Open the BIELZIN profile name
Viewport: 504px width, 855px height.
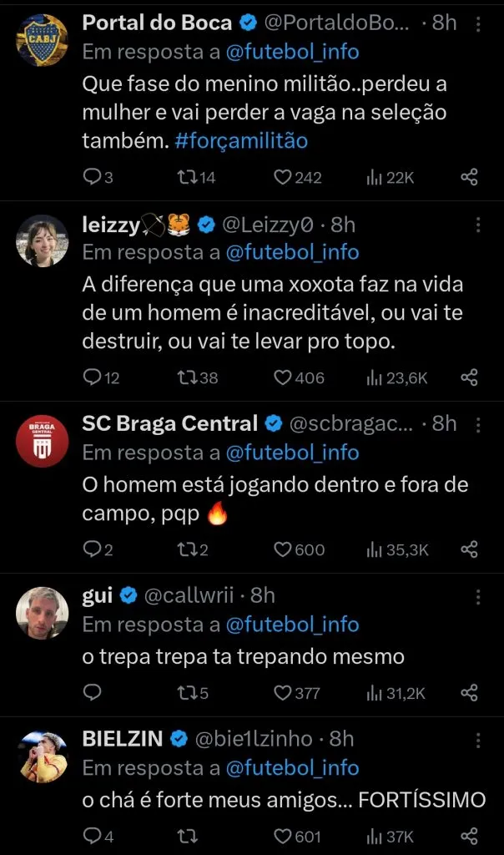(x=123, y=739)
